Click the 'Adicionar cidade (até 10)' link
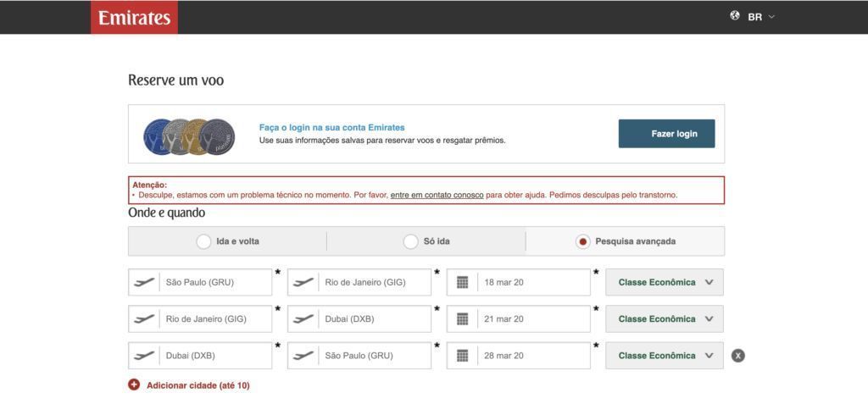Viewport: 868px width, 404px height. point(198,385)
